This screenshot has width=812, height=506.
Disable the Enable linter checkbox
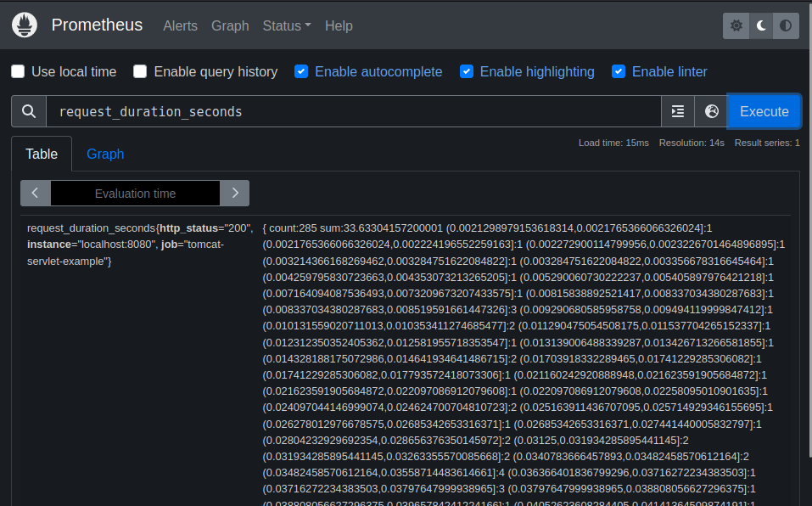(619, 71)
